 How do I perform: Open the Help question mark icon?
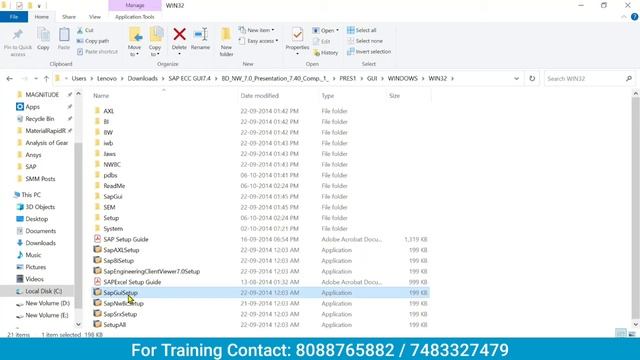coord(634,17)
